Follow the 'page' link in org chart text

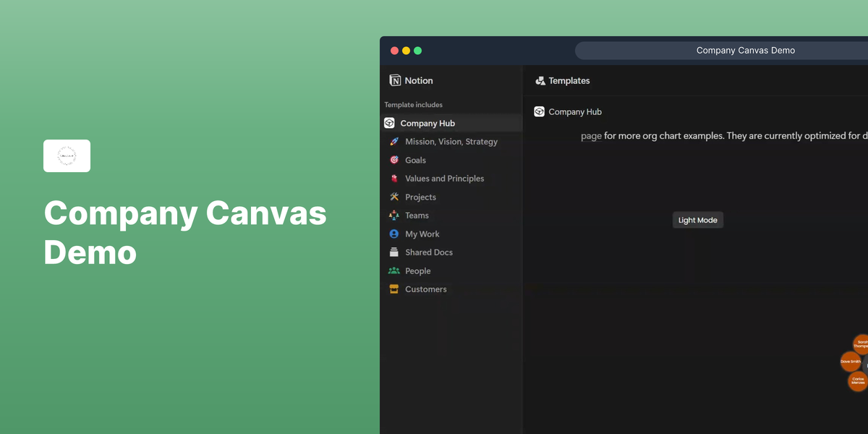tap(591, 135)
